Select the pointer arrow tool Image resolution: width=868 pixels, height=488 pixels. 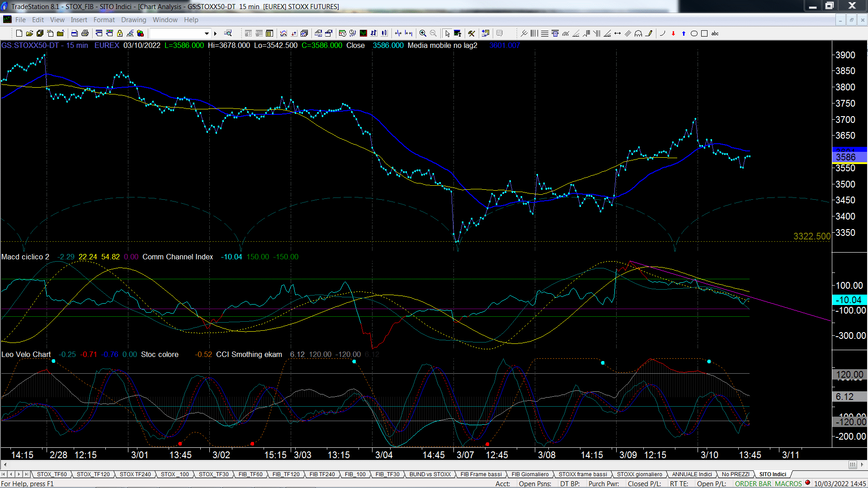(x=447, y=33)
